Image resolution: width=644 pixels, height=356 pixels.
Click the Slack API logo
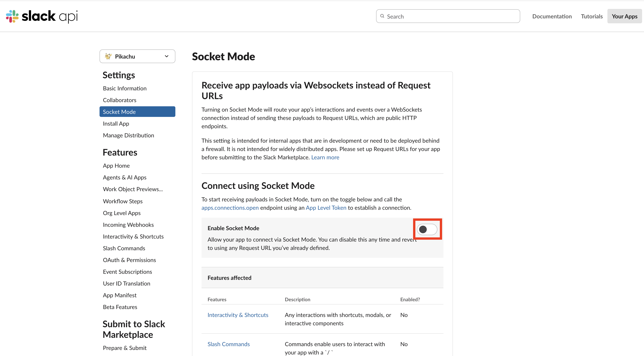[42, 16]
